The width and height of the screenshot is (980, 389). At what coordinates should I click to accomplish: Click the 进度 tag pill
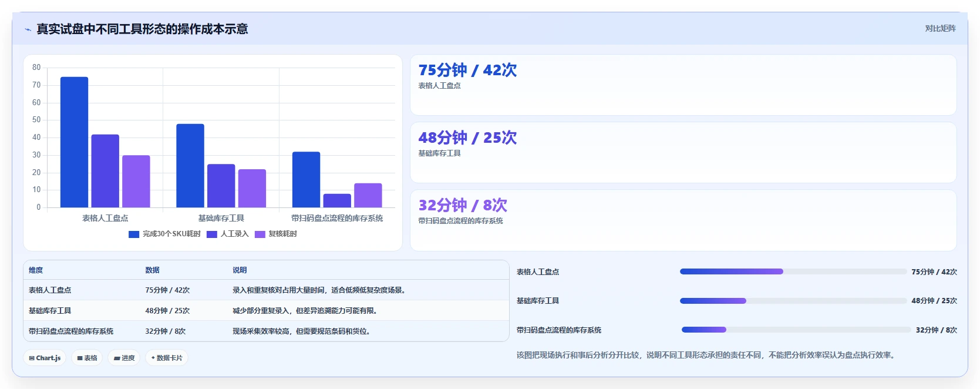click(x=124, y=358)
